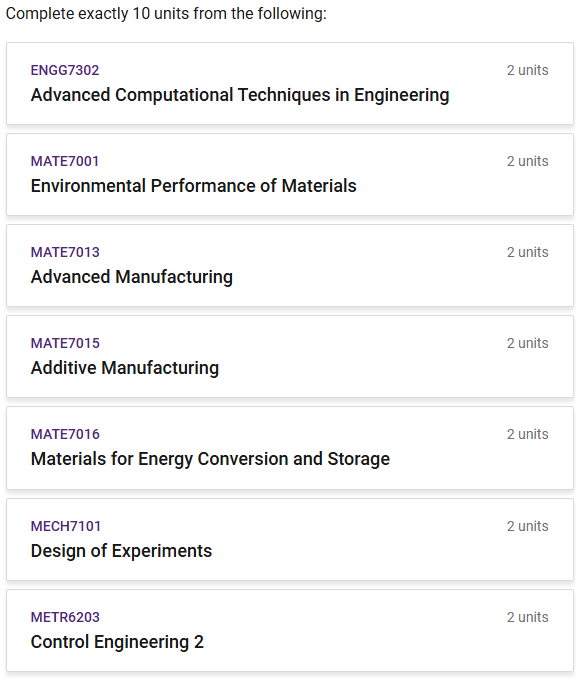Select the Control Engineering 2 course title
This screenshot has width=580, height=682.
click(117, 642)
